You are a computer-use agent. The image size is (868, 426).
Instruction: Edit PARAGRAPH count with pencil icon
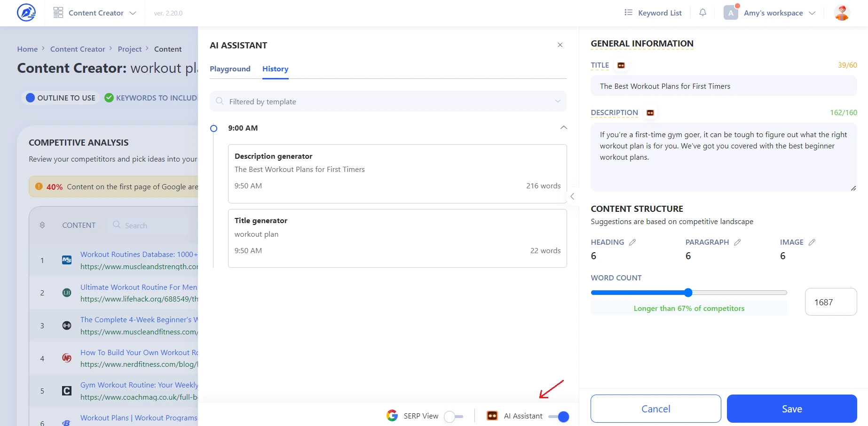pos(737,242)
